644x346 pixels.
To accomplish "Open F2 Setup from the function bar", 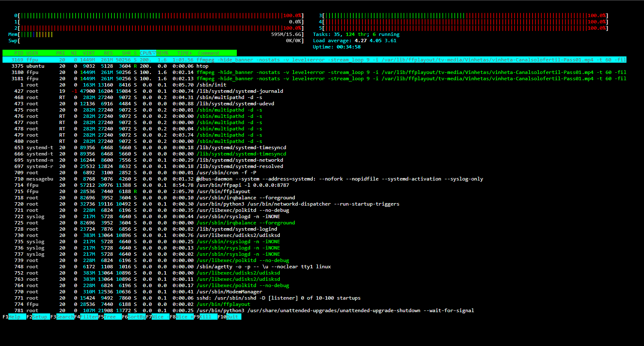I will coord(41,317).
